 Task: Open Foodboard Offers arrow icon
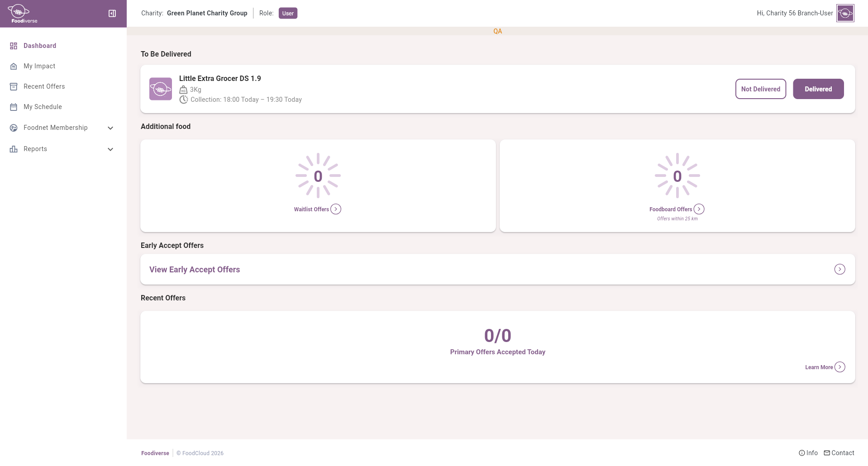click(x=699, y=209)
